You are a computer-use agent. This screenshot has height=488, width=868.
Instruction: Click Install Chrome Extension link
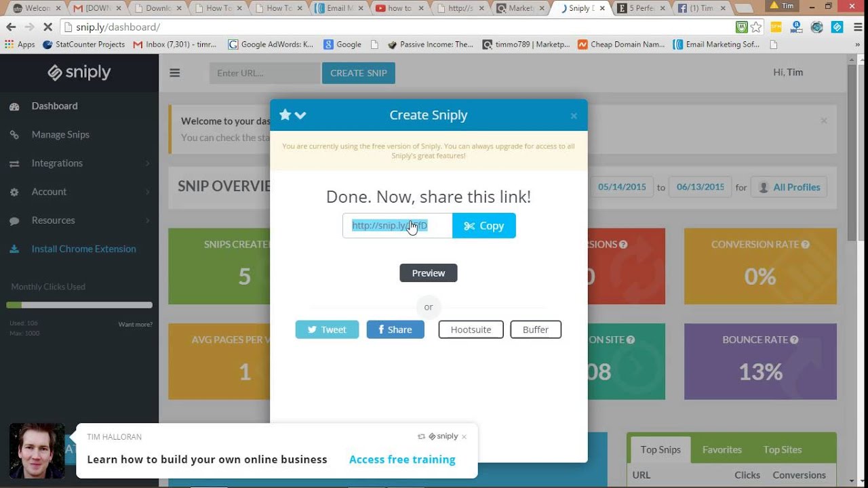point(83,249)
